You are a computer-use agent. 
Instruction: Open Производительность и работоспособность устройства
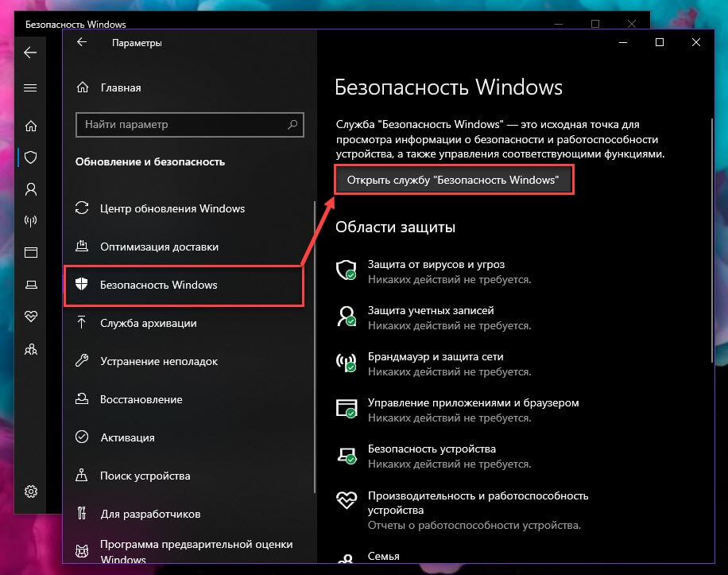click(x=478, y=503)
